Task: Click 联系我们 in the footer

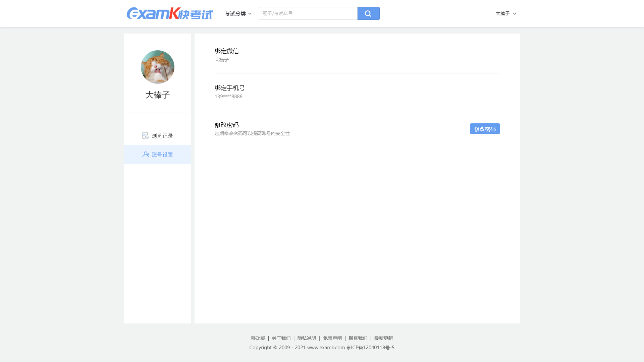Action: coord(358,338)
